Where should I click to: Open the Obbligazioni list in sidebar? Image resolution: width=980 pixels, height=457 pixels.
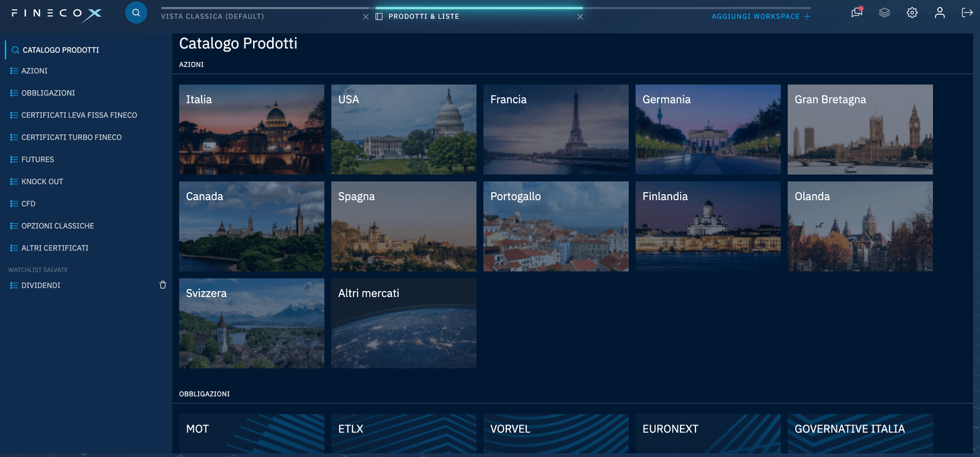[48, 93]
